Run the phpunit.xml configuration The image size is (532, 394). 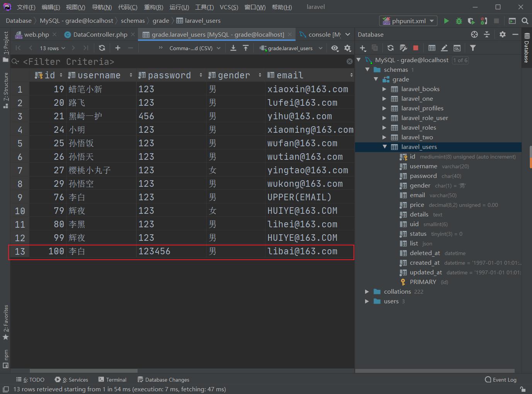point(446,21)
